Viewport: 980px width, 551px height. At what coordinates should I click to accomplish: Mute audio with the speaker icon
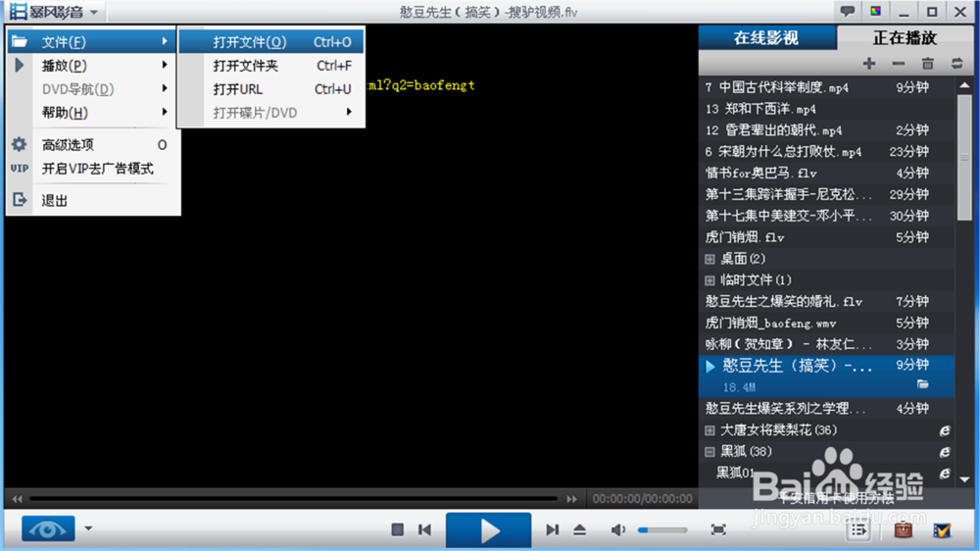618,529
